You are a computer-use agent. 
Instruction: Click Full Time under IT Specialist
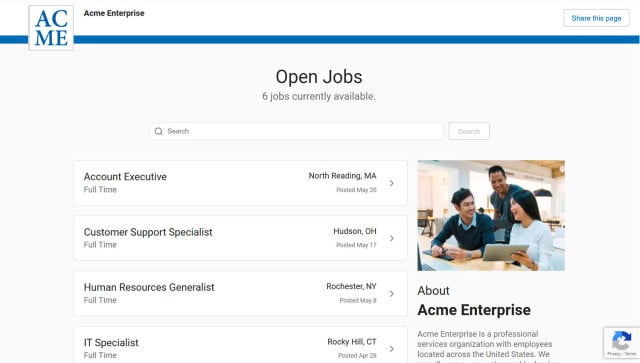100,355
